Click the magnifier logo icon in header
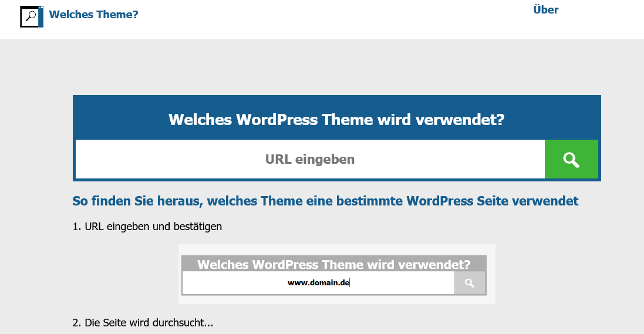644x334 pixels. click(x=32, y=17)
